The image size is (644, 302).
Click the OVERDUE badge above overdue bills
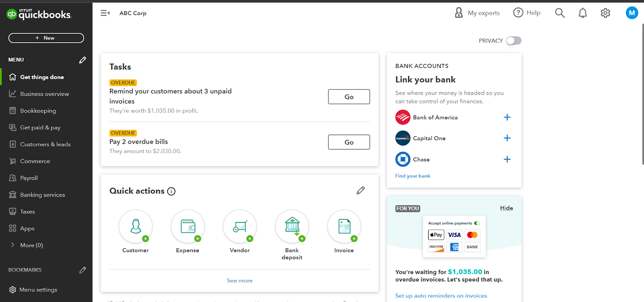pyautogui.click(x=123, y=133)
